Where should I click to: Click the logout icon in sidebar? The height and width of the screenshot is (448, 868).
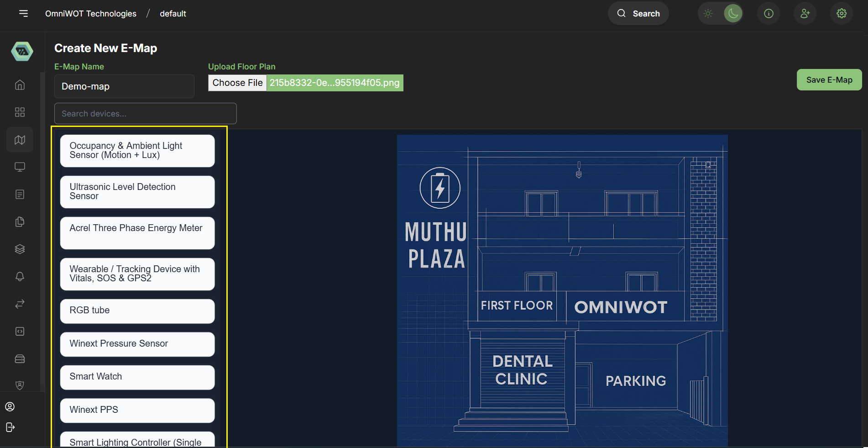click(10, 427)
